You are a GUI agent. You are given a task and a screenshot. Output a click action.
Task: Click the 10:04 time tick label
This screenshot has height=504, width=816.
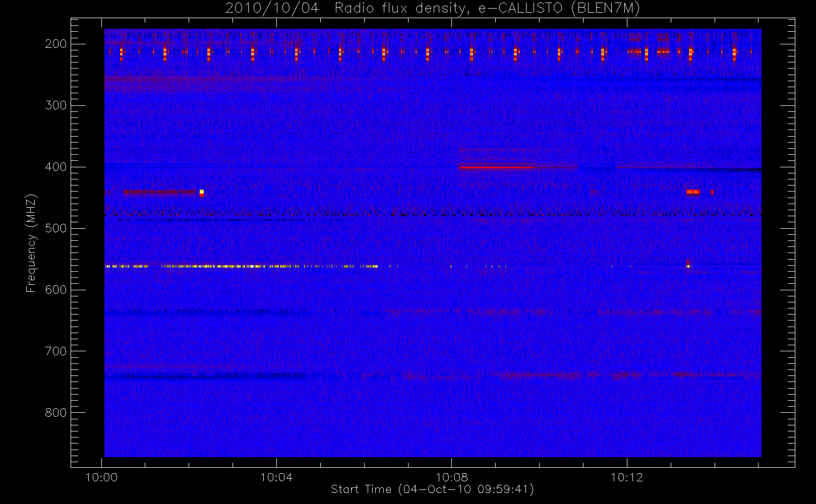pos(276,477)
